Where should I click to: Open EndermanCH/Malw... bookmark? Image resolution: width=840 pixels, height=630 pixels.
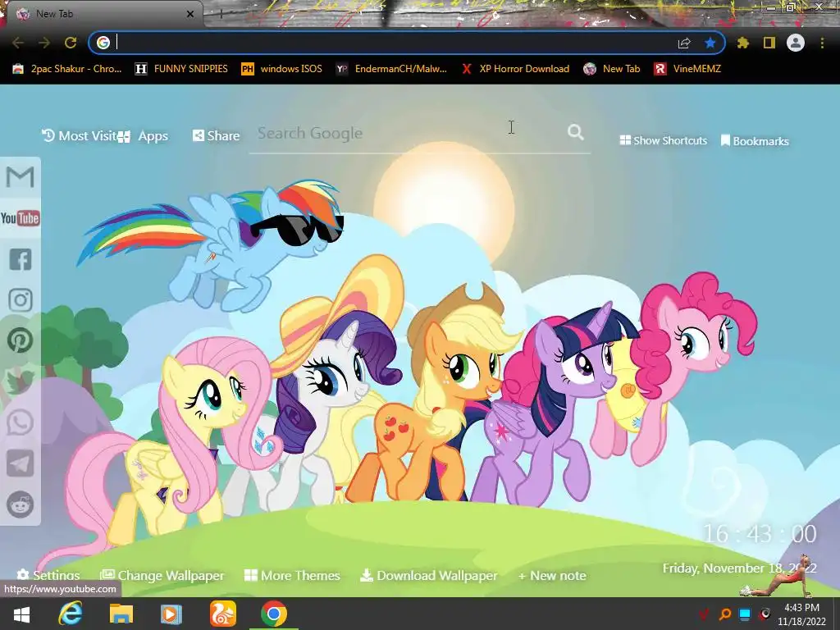[391, 69]
